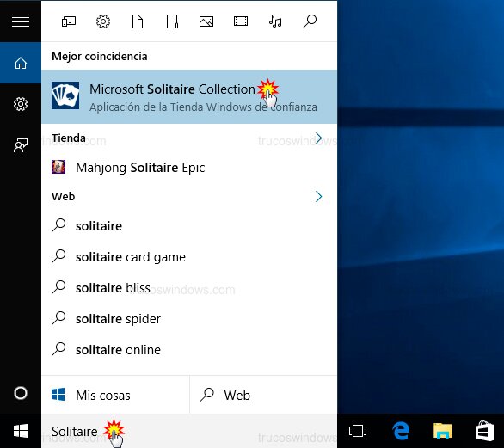Open the hamburger menu in Cortana sidebar
The height and width of the screenshot is (448, 504).
tap(21, 21)
